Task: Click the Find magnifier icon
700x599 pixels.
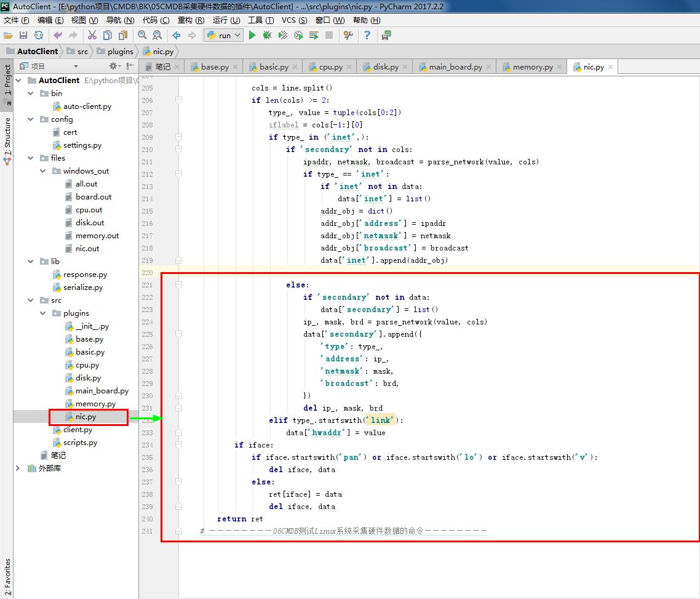Action: [x=142, y=35]
